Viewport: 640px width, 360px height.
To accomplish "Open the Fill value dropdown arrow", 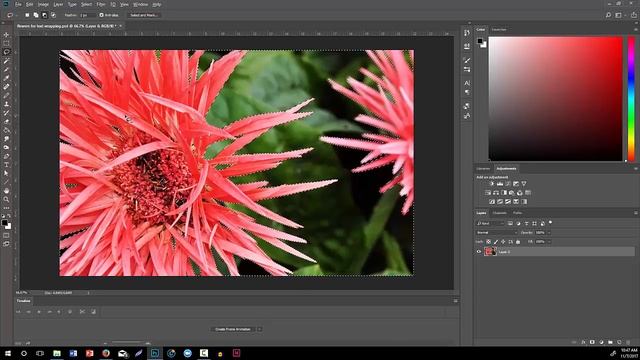I will tap(549, 242).
